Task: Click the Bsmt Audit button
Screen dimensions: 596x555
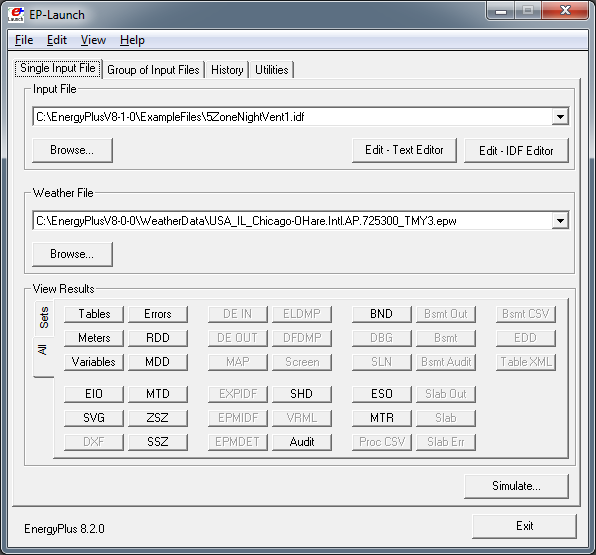Action: tap(446, 362)
